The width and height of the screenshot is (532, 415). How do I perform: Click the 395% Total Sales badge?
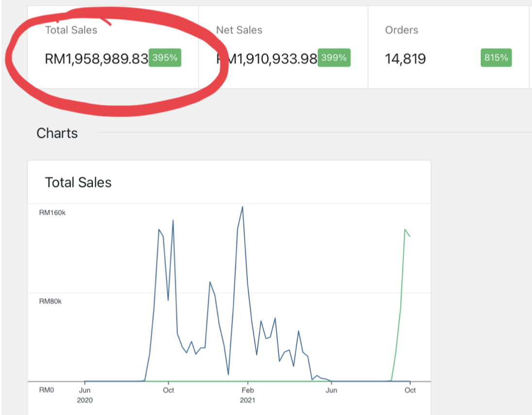point(165,58)
